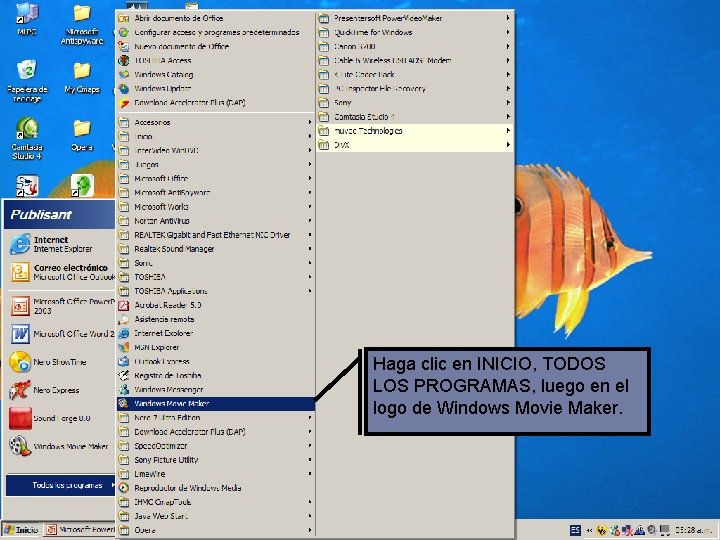Expand LimeWire folder

pos(216,474)
